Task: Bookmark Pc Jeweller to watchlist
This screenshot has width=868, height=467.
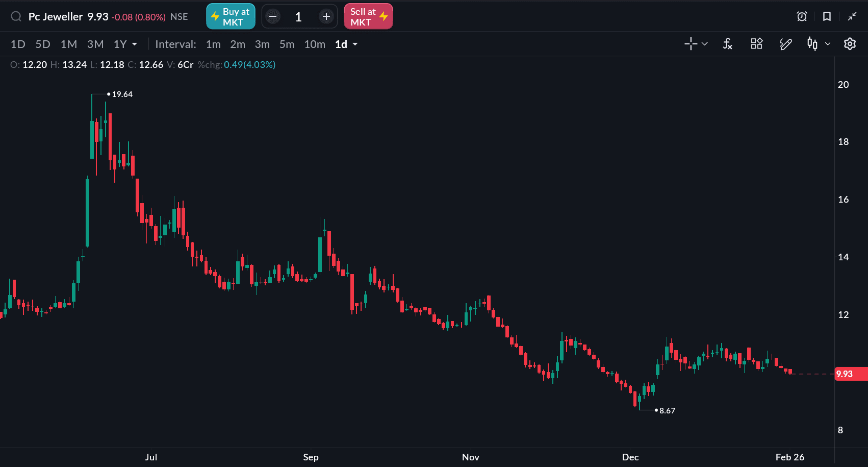Action: coord(827,17)
